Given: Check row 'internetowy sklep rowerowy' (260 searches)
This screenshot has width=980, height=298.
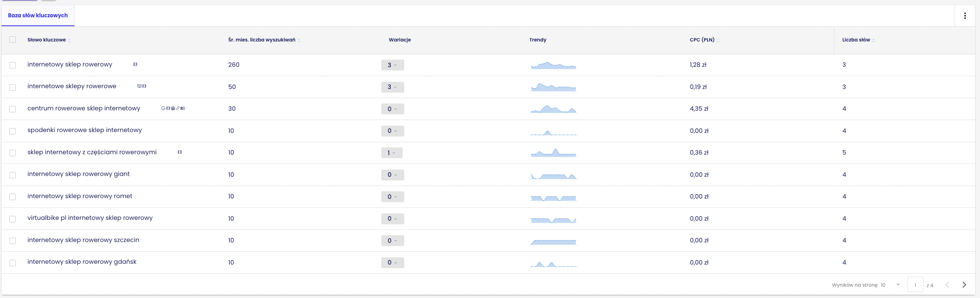Looking at the screenshot, I should (x=12, y=65).
